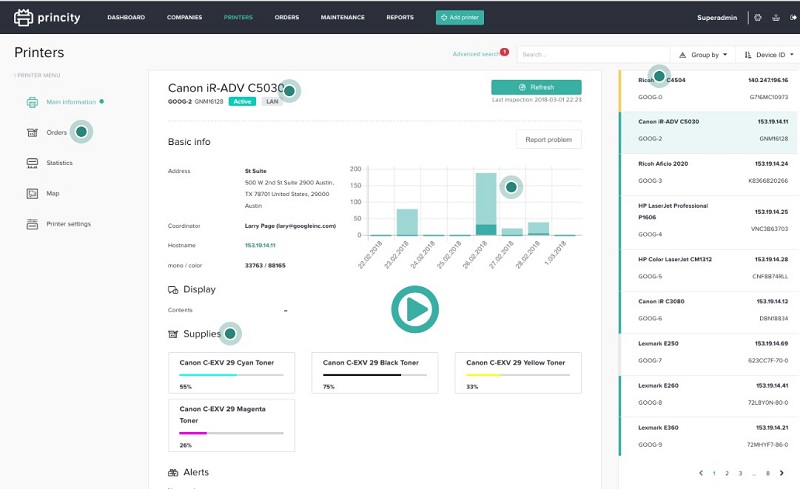Viewport: 800px width, 489px height.
Task: Open Orders from printer menu icon
Action: pos(32,133)
